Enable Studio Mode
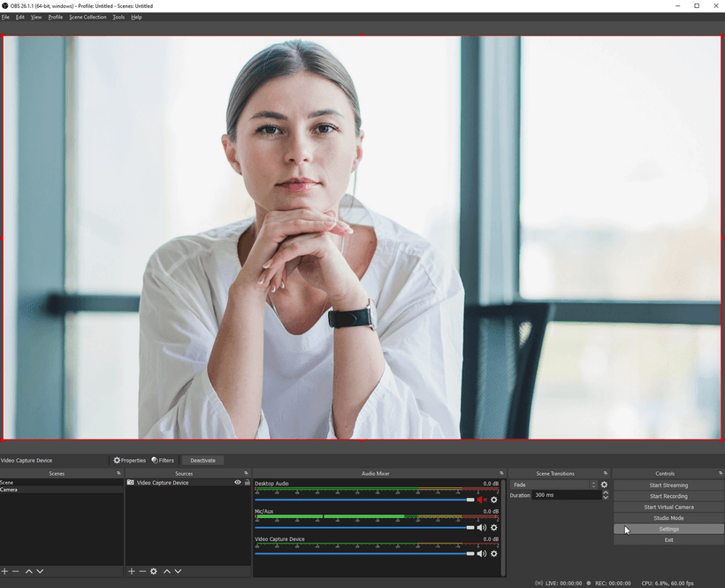This screenshot has width=725, height=588. pos(668,518)
